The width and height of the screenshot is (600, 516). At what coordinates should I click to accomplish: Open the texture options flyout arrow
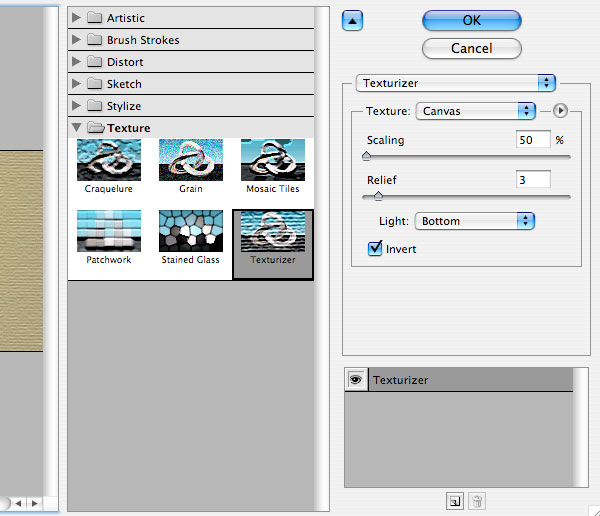coord(560,111)
